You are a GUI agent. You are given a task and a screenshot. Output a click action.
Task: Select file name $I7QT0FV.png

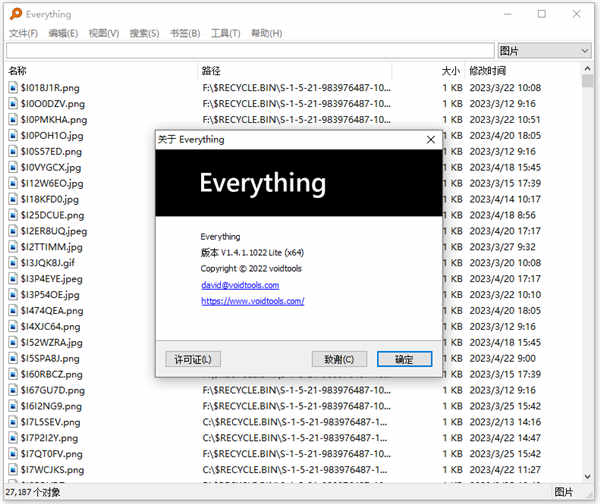tap(52, 454)
